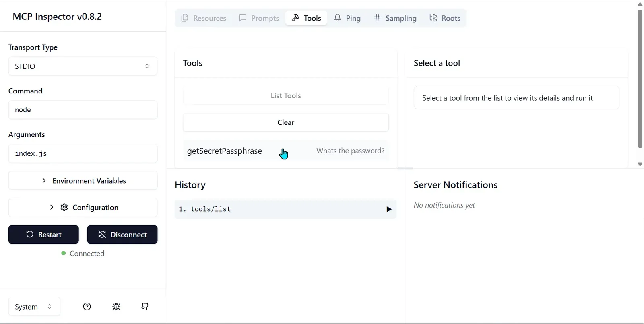The width and height of the screenshot is (644, 324).
Task: Click the vertical scrollbar down arrow
Action: pos(640,164)
